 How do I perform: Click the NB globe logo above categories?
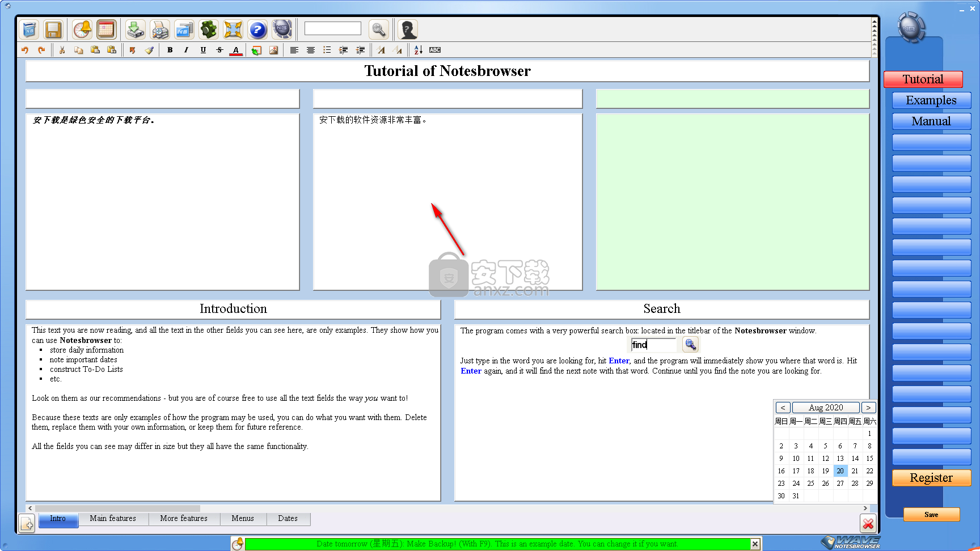click(x=911, y=27)
